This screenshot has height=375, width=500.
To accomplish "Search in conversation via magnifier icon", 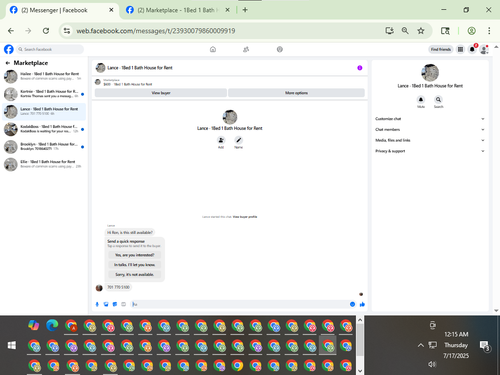I will click(x=438, y=99).
